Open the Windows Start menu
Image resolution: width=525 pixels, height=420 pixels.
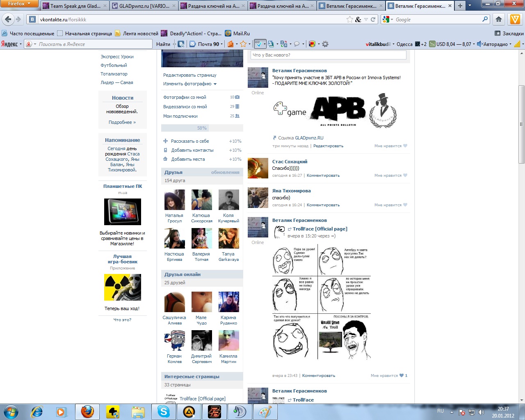11,411
